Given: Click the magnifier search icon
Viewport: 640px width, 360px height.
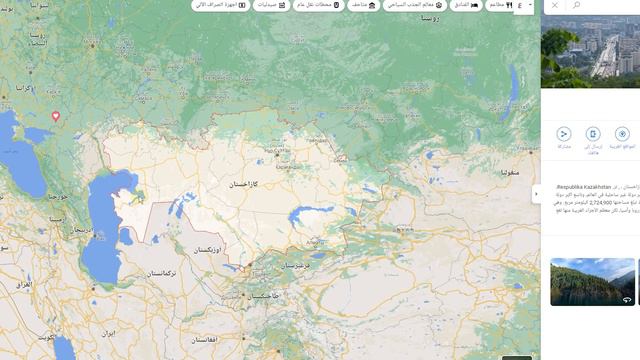Looking at the screenshot, I should [576, 5].
